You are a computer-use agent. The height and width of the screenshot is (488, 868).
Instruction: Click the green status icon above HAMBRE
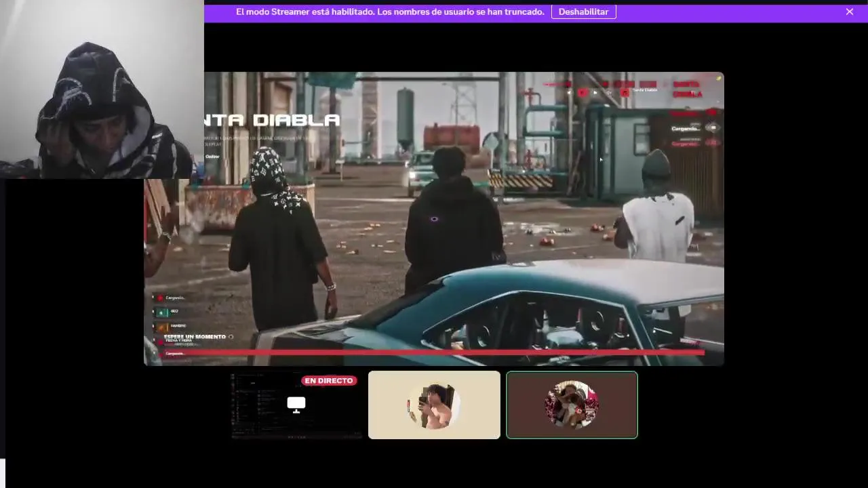click(162, 312)
